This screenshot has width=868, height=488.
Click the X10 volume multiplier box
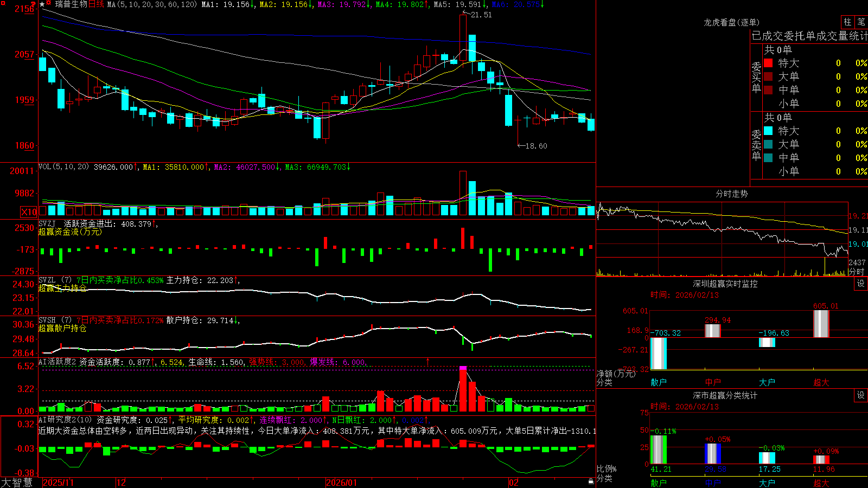click(x=29, y=212)
